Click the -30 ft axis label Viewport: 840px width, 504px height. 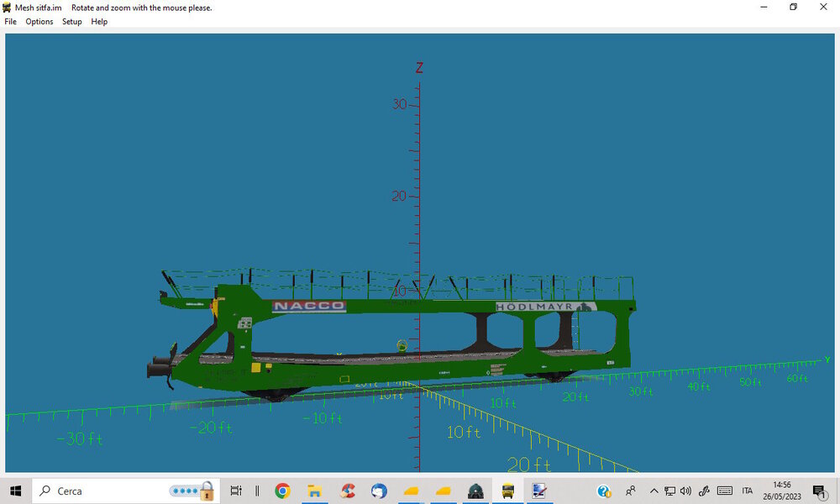[x=79, y=439]
